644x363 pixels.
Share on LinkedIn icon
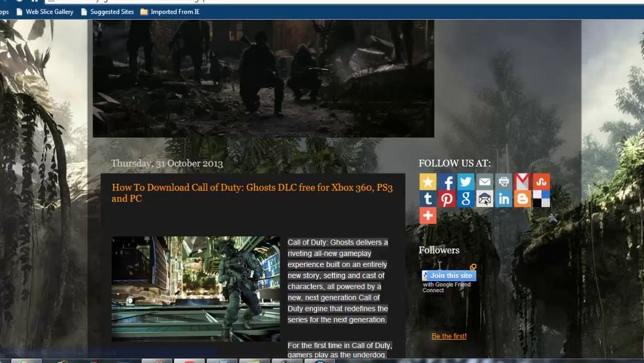tap(503, 199)
